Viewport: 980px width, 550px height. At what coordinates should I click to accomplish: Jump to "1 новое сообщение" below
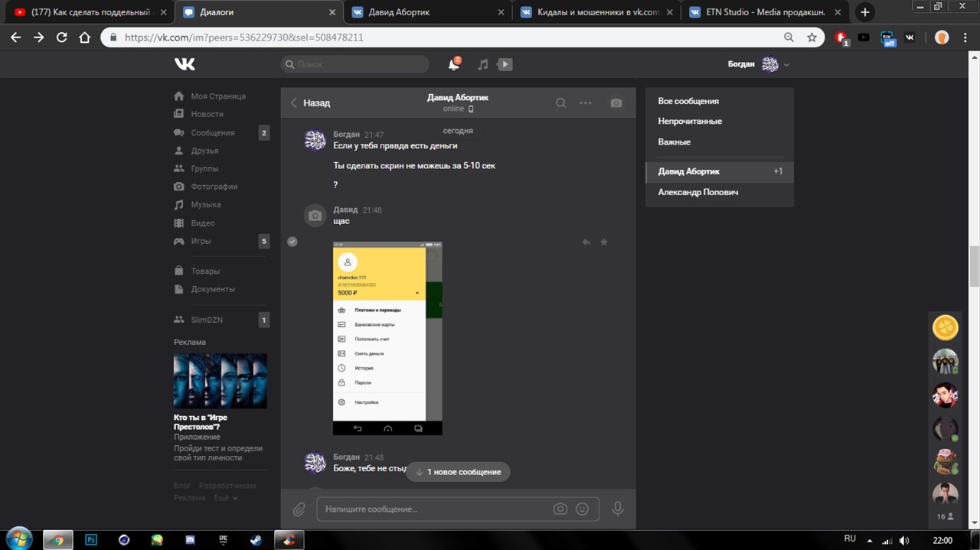coord(458,472)
